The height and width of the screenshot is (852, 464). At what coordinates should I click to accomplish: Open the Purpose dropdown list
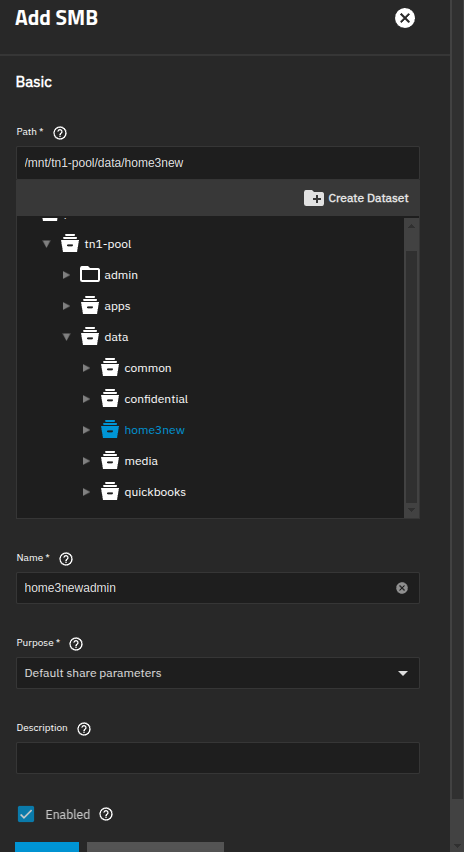(x=218, y=673)
